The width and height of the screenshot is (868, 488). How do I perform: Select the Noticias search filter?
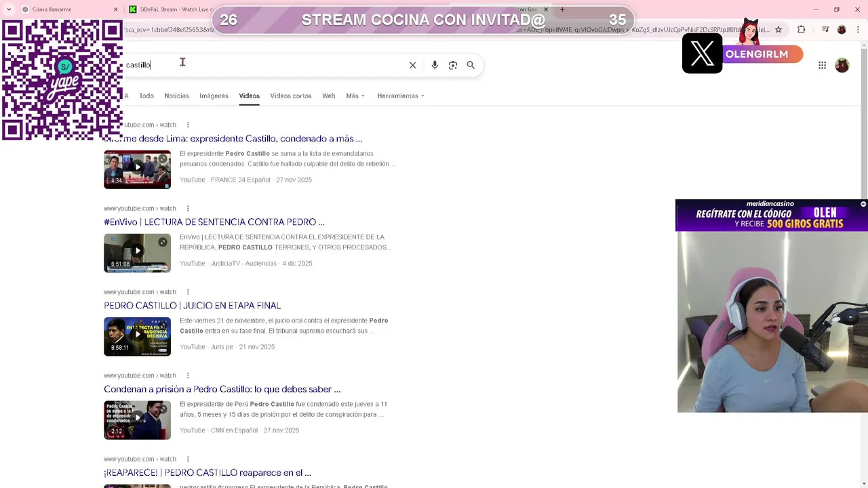click(x=176, y=96)
